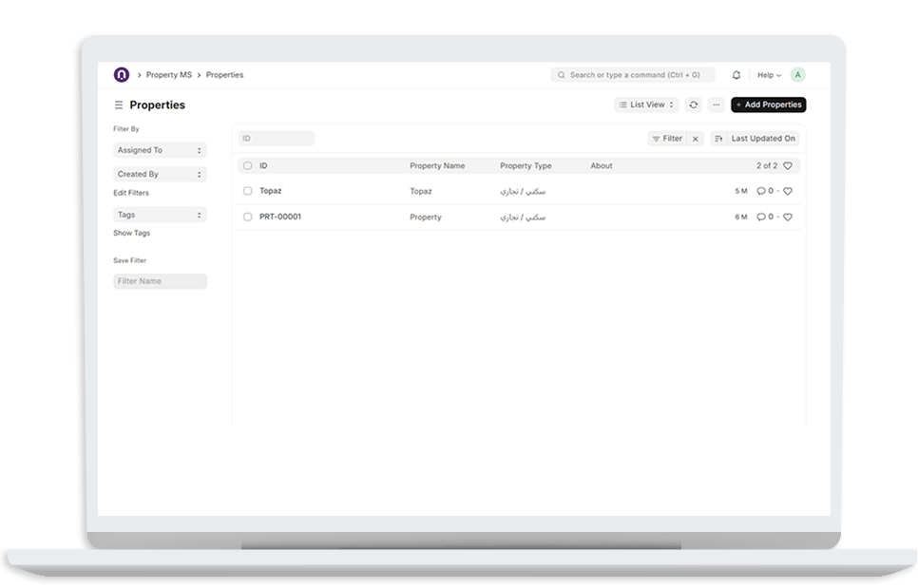This screenshot has width=918, height=588.
Task: Toggle sort direction icon beside Last Updated On
Action: [718, 139]
